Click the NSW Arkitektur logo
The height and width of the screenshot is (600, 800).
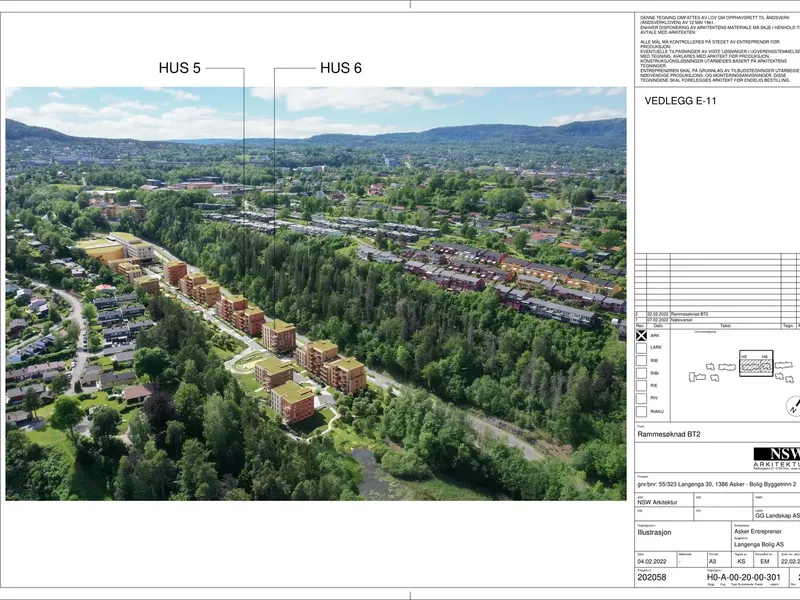coord(777,458)
